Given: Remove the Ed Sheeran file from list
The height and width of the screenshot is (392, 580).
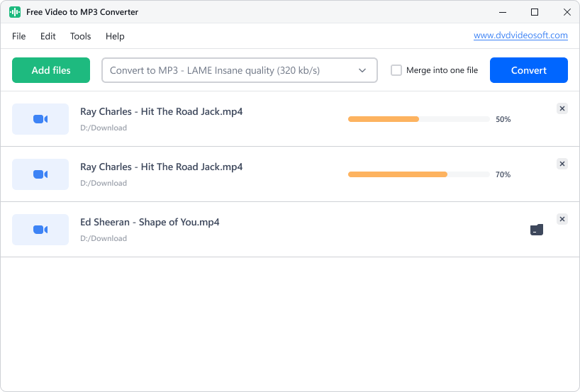Looking at the screenshot, I should pos(562,219).
